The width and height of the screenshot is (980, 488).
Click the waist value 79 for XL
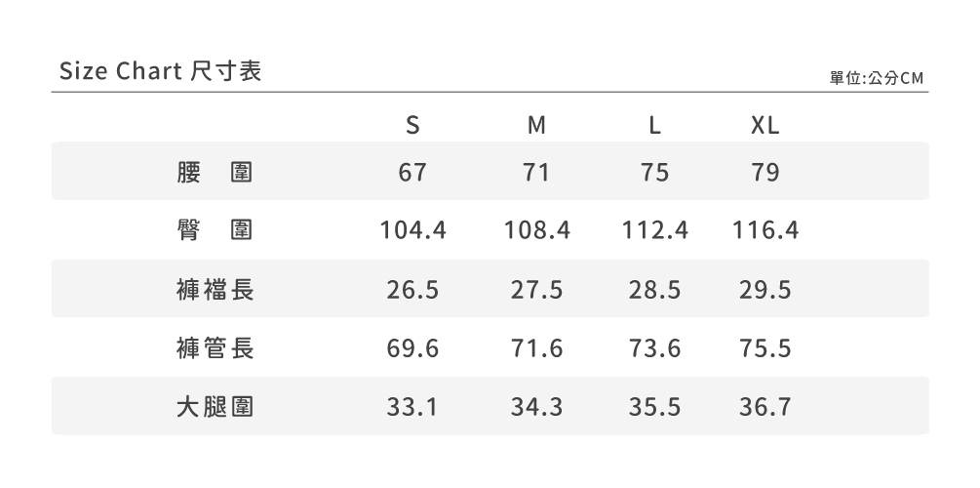[765, 173]
